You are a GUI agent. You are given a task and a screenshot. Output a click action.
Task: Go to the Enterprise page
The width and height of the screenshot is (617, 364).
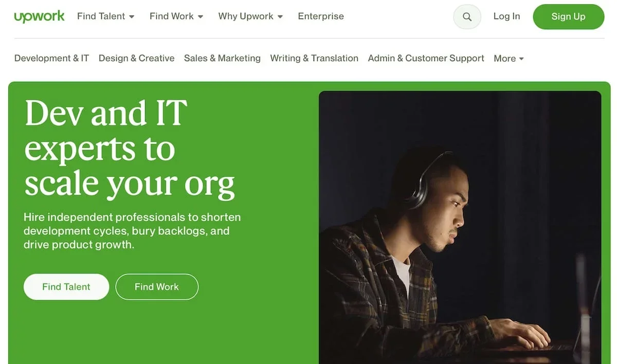(x=321, y=16)
